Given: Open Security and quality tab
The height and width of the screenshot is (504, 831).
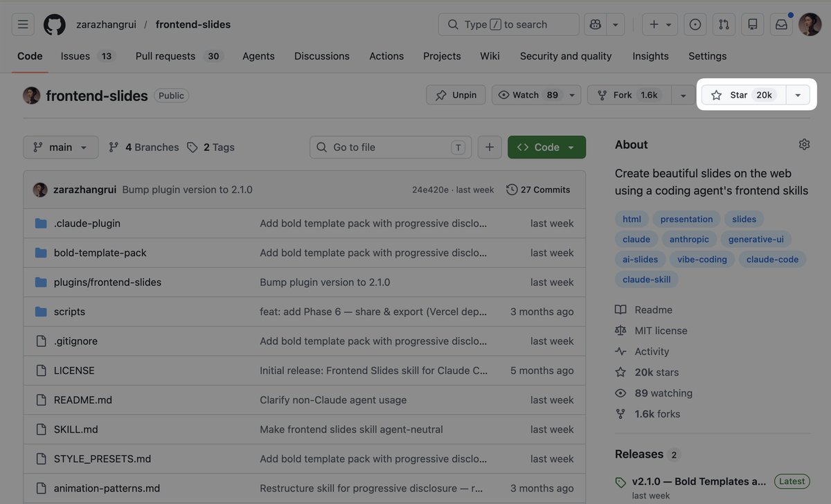Looking at the screenshot, I should click(x=566, y=56).
